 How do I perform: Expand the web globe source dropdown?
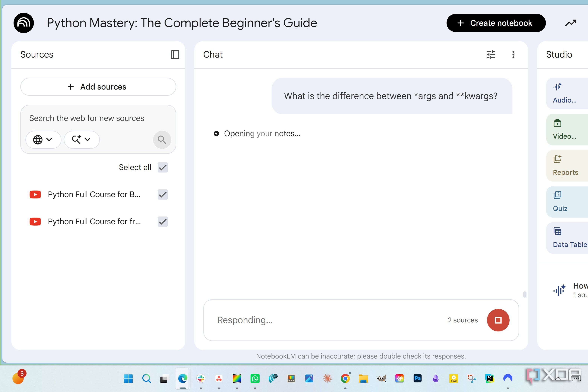coord(43,140)
